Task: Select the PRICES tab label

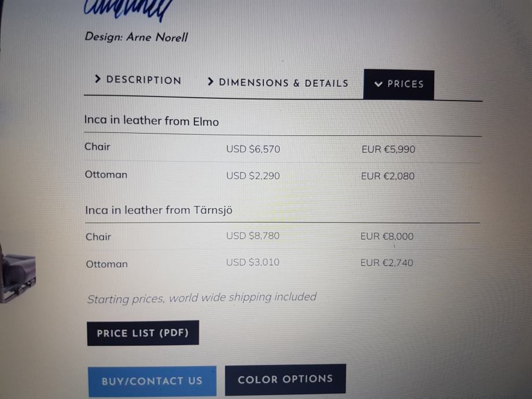Action: [x=405, y=84]
